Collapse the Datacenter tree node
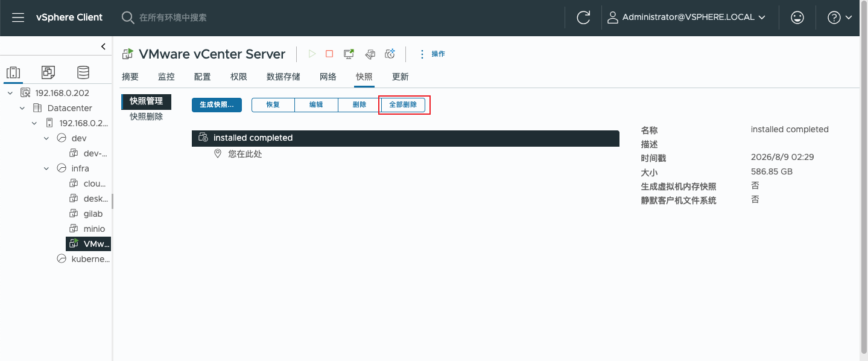The height and width of the screenshot is (361, 868). click(22, 108)
